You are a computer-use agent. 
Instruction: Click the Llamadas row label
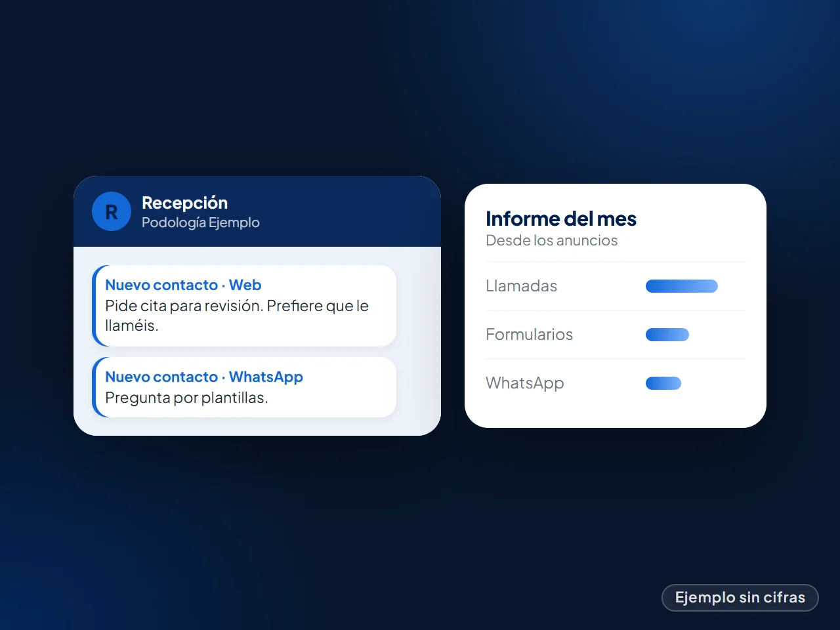click(x=521, y=286)
